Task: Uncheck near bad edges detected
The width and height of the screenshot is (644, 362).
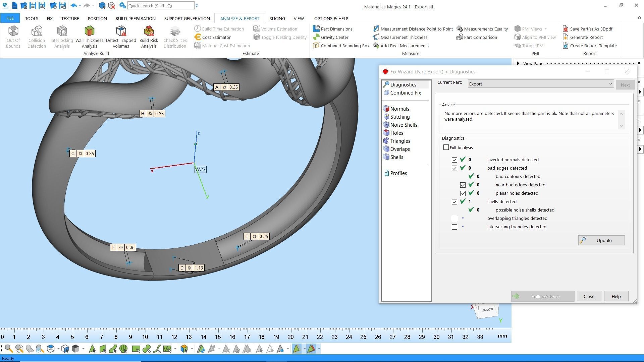Action: [463, 185]
